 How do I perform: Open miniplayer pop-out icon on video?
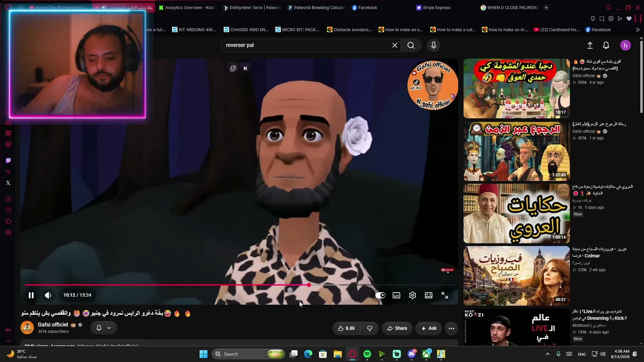pyautogui.click(x=233, y=68)
